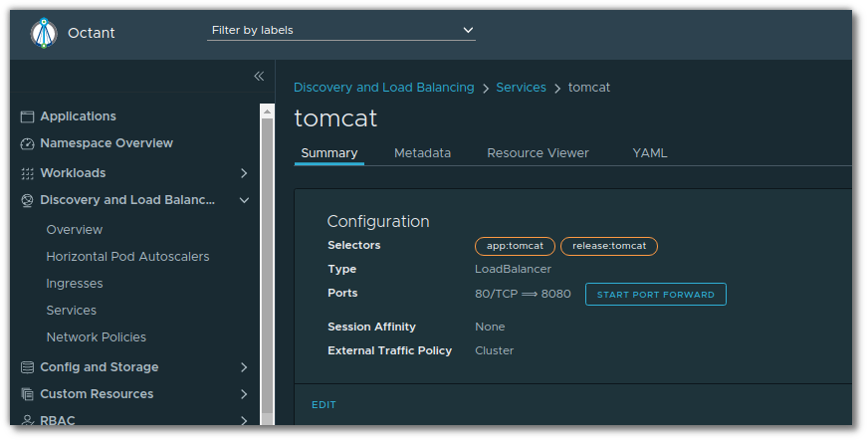
Task: Click the Applications window icon
Action: tap(27, 116)
